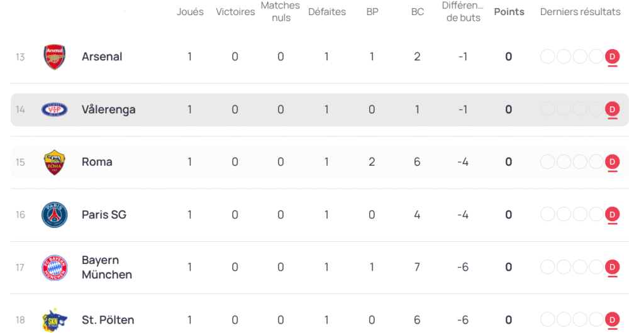Screen dimensions: 644x333
Task: Click the Paris SG club logo
Action: point(54,215)
